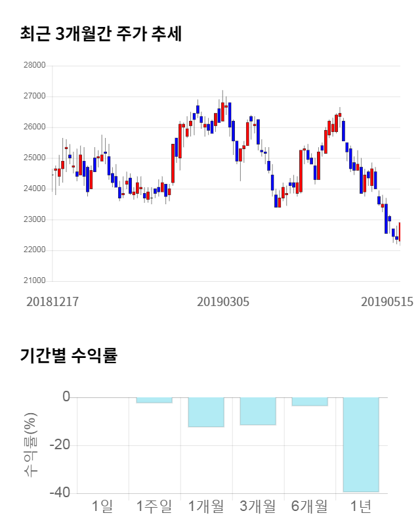Click the 28000 price axis label
This screenshot has height=532, width=420.
pyautogui.click(x=34, y=66)
